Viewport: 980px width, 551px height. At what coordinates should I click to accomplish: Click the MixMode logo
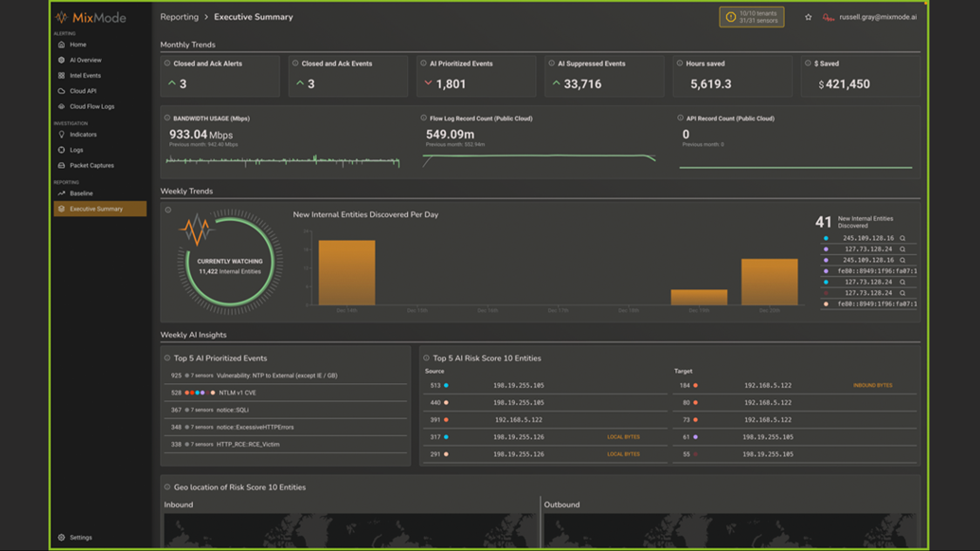[x=91, y=18]
